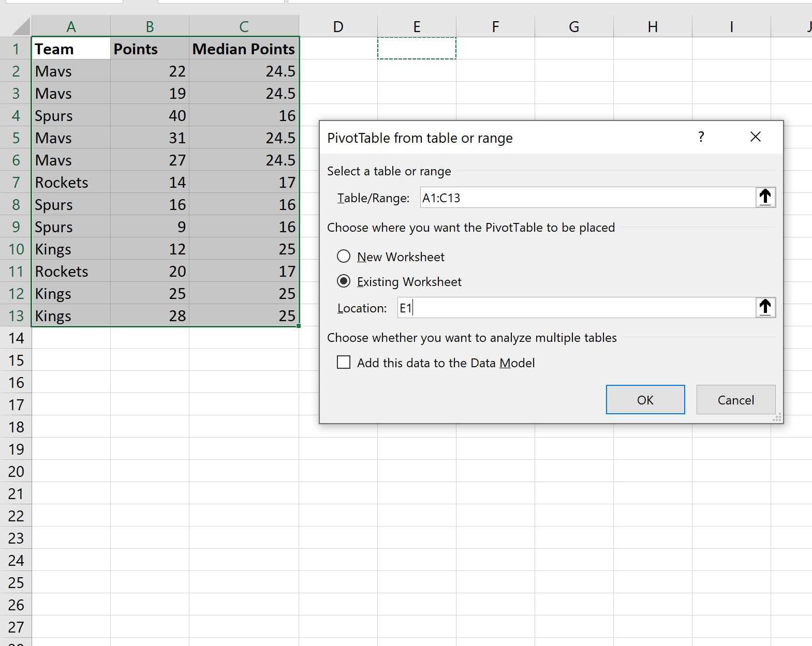Click the collapse dialog arrow beside Table/Range
The width and height of the screenshot is (812, 646).
[x=765, y=198]
